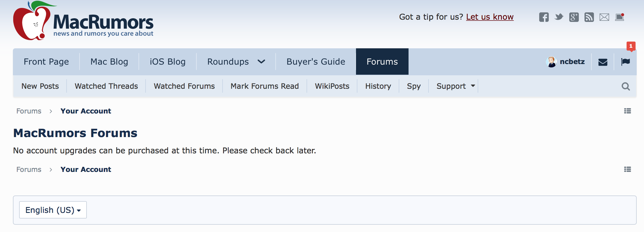Open the inbox envelope next to ncbetz
The width and height of the screenshot is (644, 232).
click(x=603, y=62)
